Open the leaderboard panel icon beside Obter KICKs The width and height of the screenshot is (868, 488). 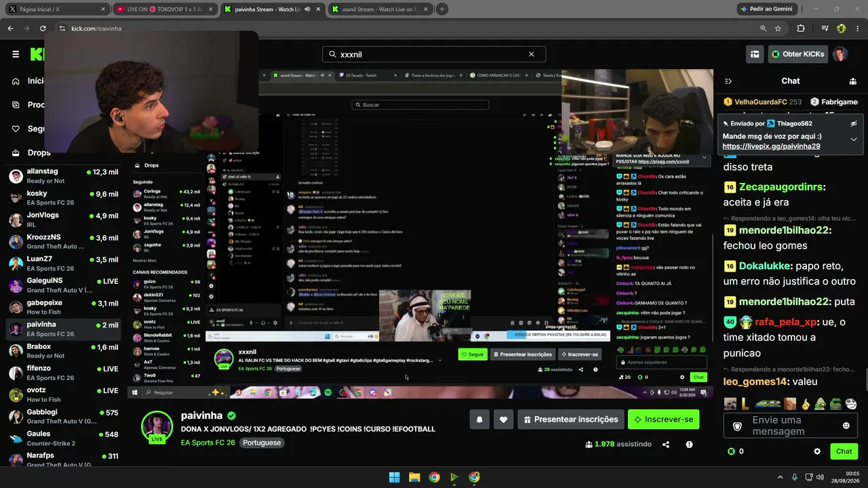pos(754,54)
